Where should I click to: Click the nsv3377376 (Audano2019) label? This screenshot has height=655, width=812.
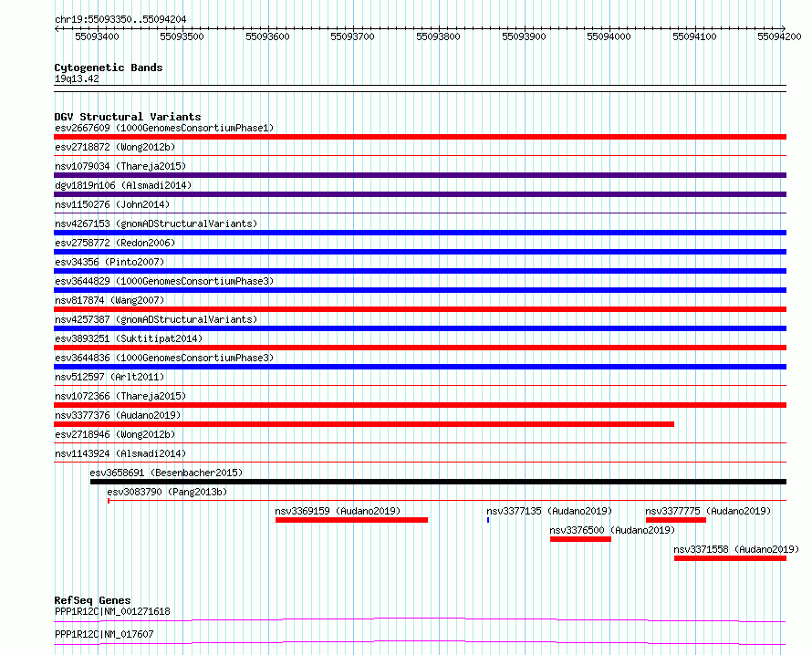point(118,415)
